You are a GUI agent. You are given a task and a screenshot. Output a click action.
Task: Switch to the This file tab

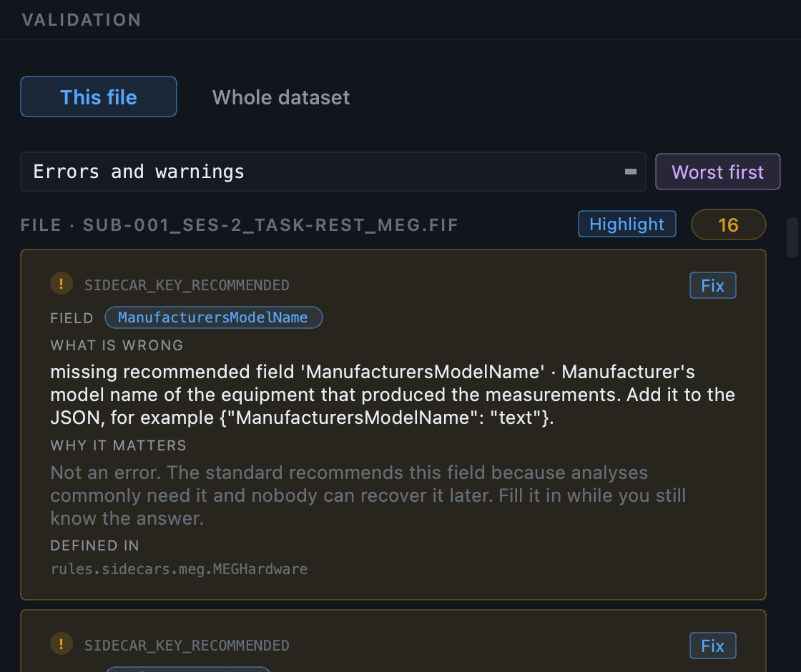(99, 97)
